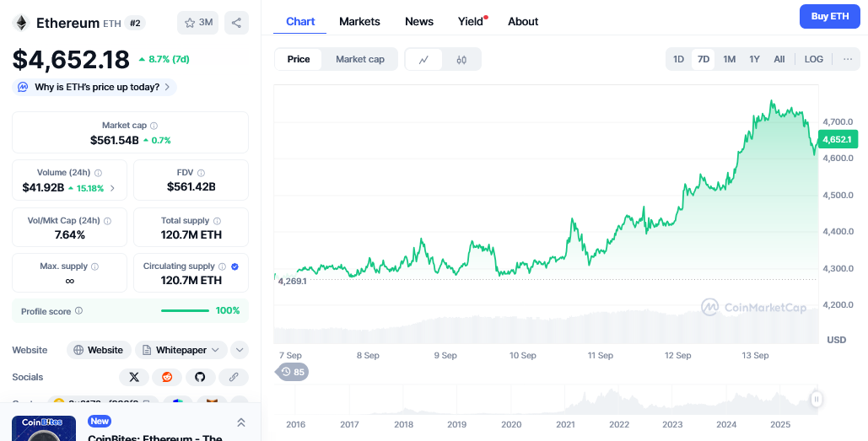Open 'Why is ETH's price up today?' explanation
Image resolution: width=868 pixels, height=441 pixels.
[x=94, y=87]
